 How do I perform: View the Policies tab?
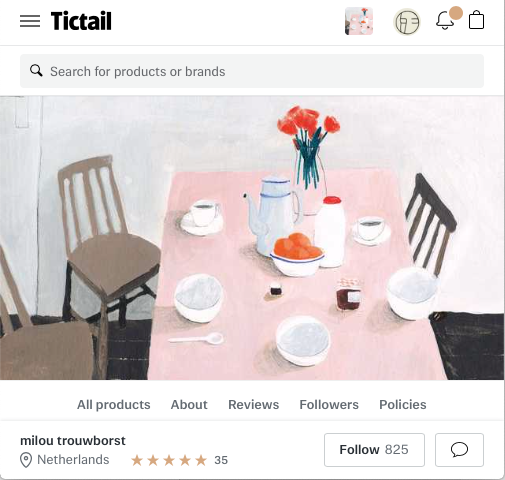point(403,404)
